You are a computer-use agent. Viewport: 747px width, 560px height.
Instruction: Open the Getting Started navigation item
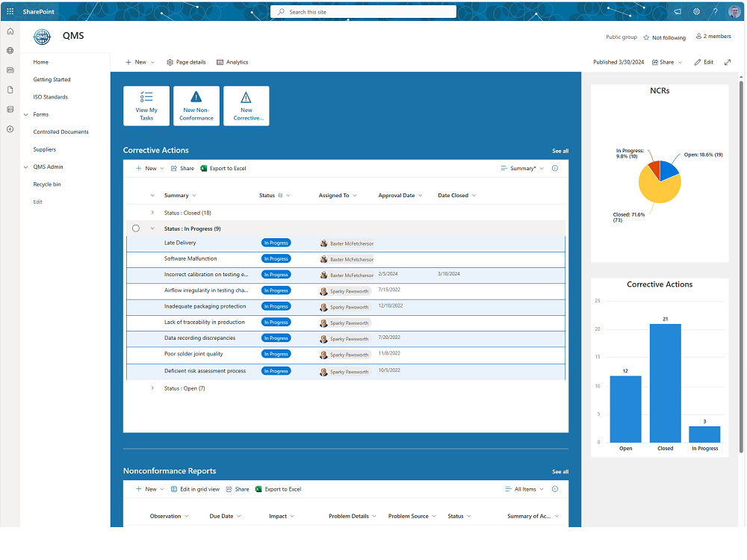point(51,79)
